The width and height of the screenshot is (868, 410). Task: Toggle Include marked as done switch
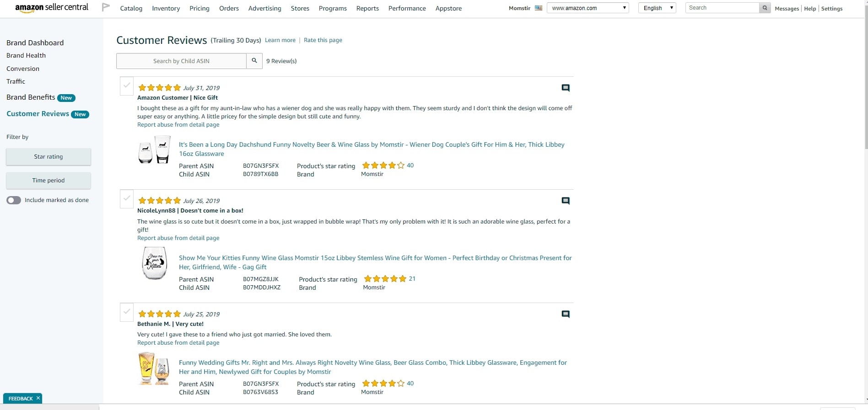[x=14, y=200]
